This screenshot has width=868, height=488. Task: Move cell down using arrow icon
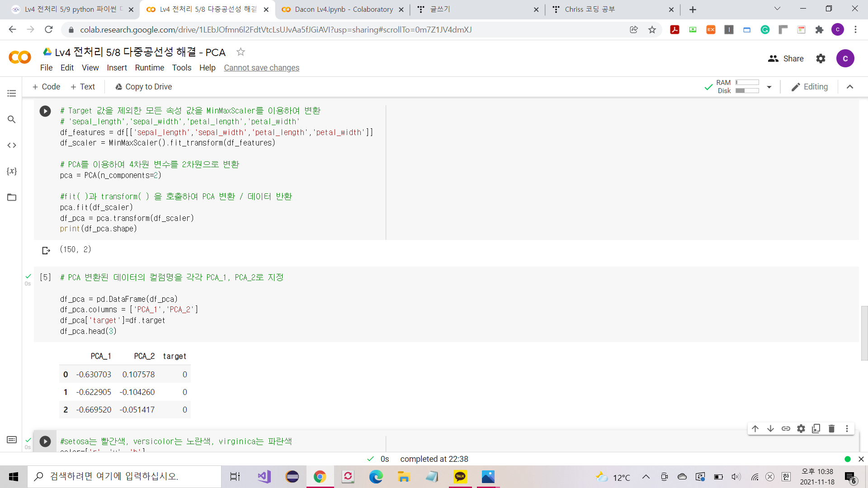(770, 429)
